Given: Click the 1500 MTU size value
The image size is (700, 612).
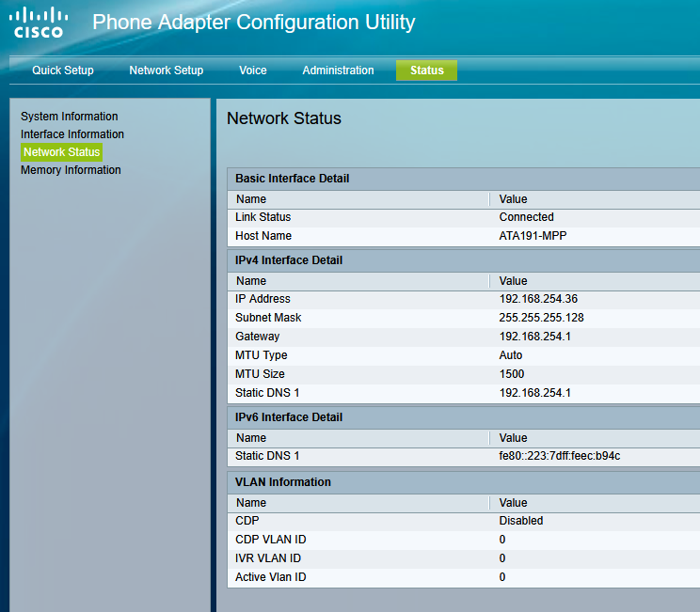Looking at the screenshot, I should (x=512, y=374).
